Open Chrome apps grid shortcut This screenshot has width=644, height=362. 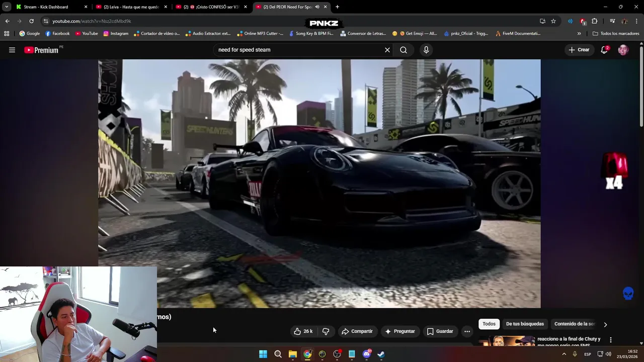coord(7,34)
